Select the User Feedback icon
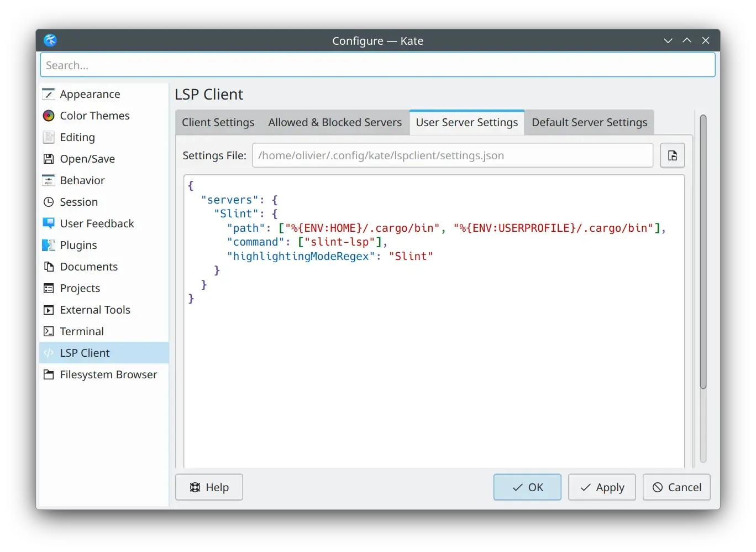The height and width of the screenshot is (552, 756). pos(49,223)
